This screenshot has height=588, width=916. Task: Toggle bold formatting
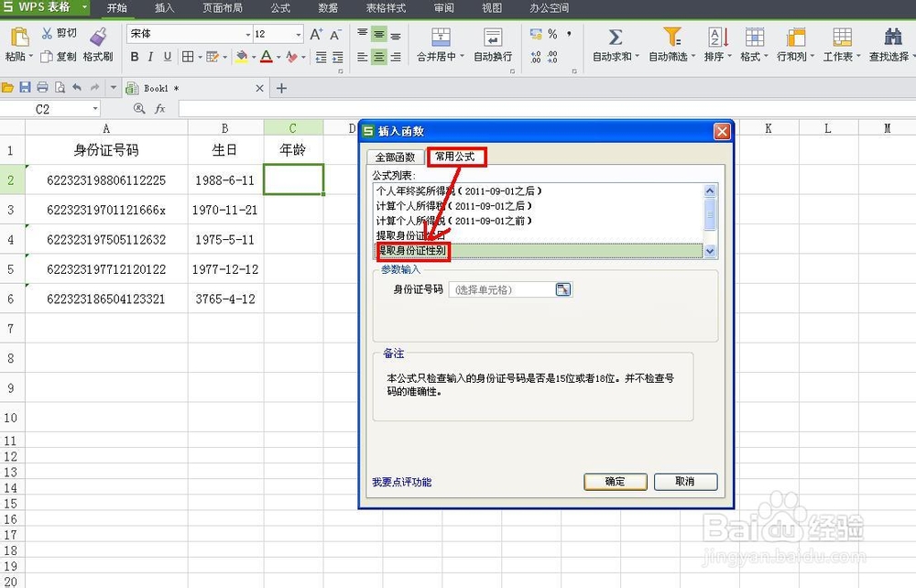point(136,57)
